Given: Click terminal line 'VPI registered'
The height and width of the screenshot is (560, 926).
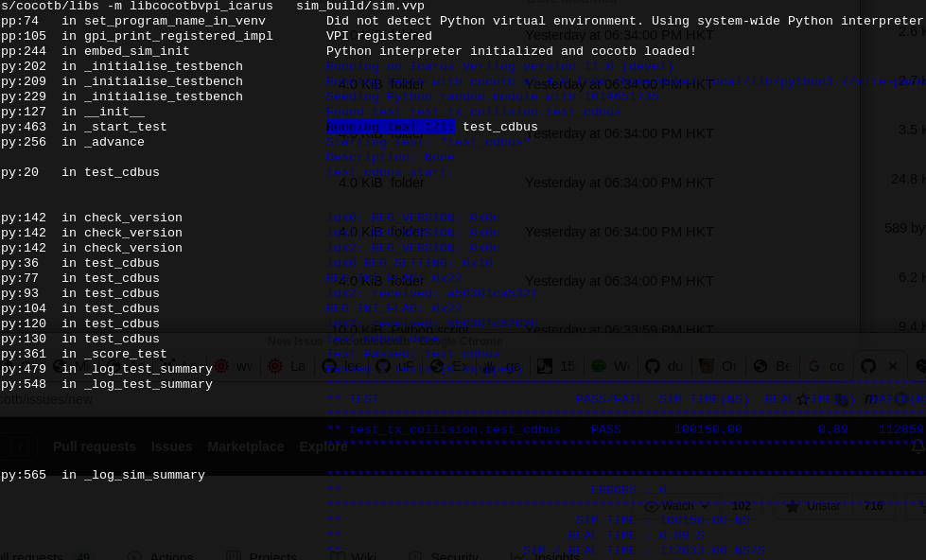Looking at the screenshot, I should (x=379, y=36).
